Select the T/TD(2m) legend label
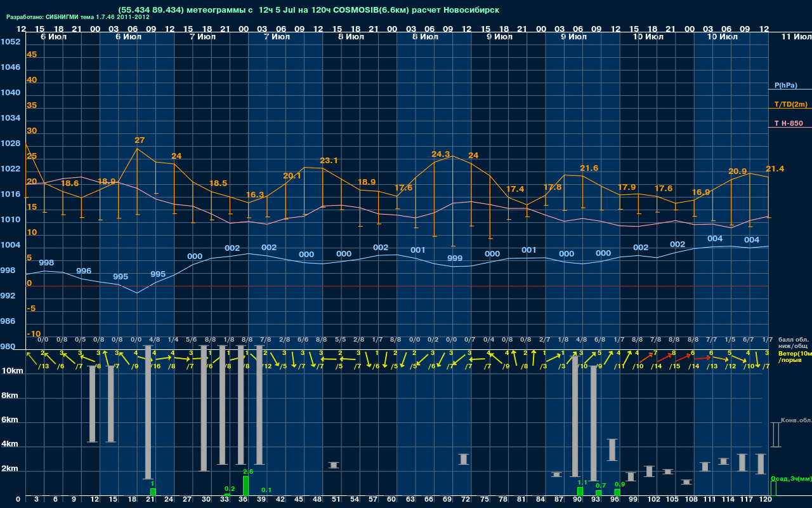812x508 pixels. [x=791, y=104]
